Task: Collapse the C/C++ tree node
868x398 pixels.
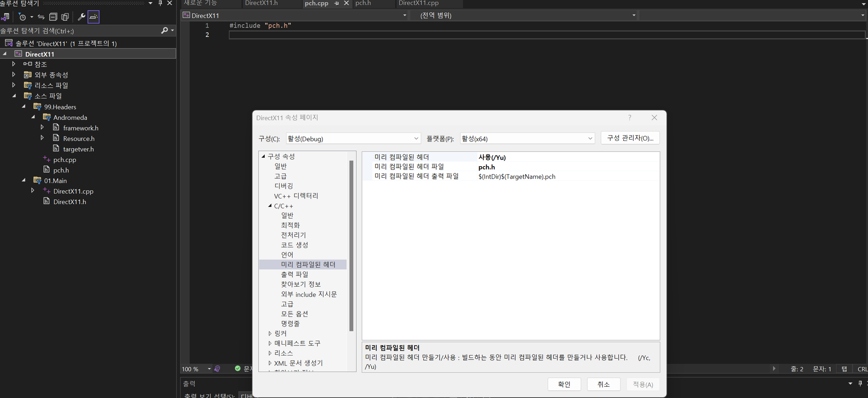Action: 270,206
